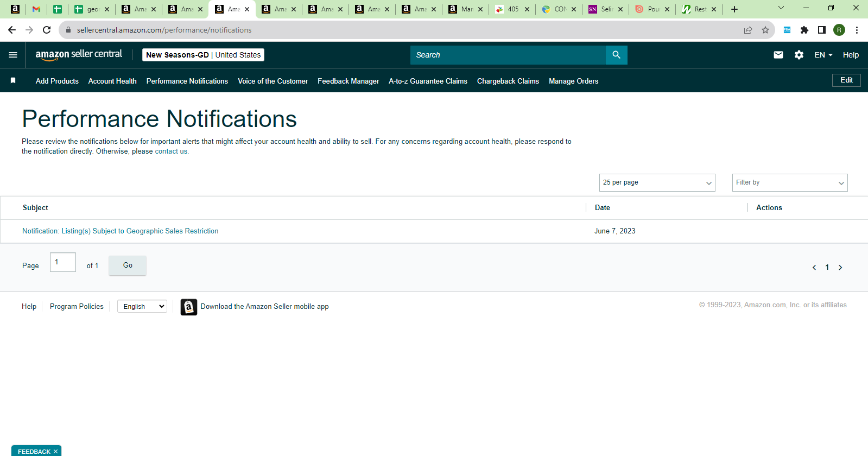Open the buyer messages mail icon
The image size is (868, 456).
pyautogui.click(x=778, y=55)
